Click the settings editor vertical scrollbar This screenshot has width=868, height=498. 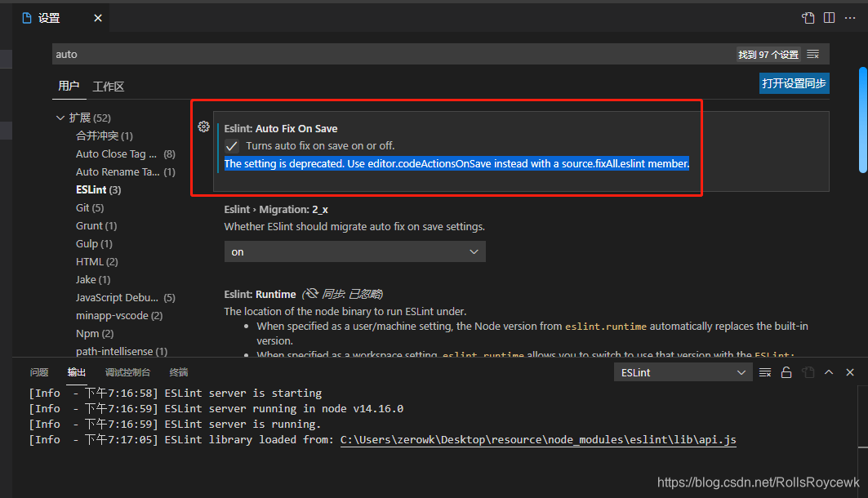click(x=863, y=119)
